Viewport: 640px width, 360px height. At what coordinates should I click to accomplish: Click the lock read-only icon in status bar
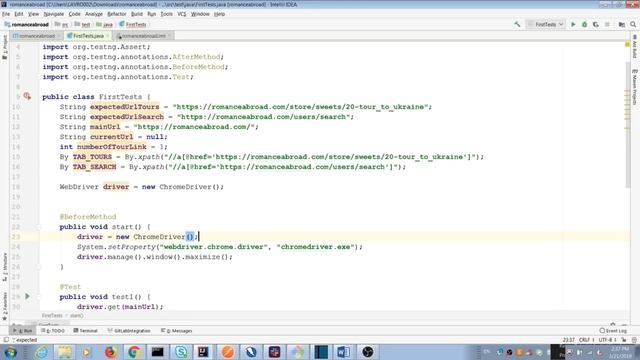pyautogui.click(x=624, y=340)
